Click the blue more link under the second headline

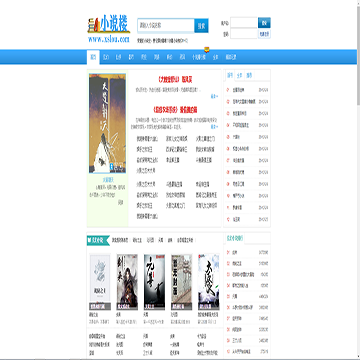tap(214, 127)
